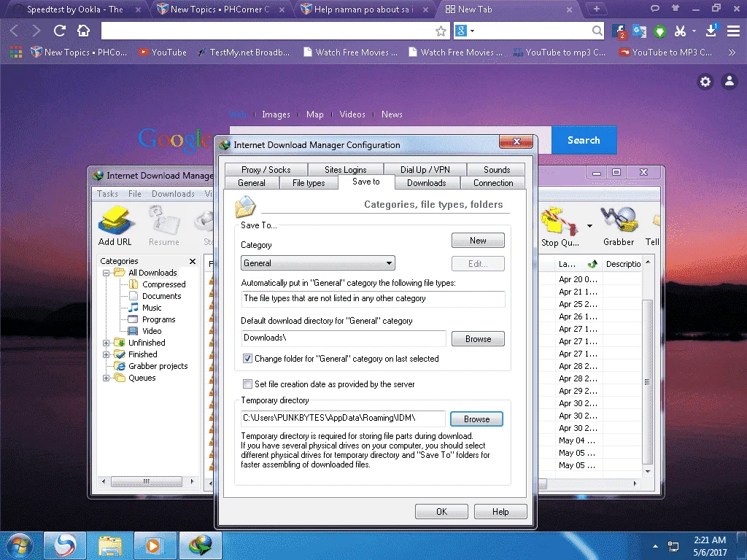Click the blue Search button

pos(584,140)
